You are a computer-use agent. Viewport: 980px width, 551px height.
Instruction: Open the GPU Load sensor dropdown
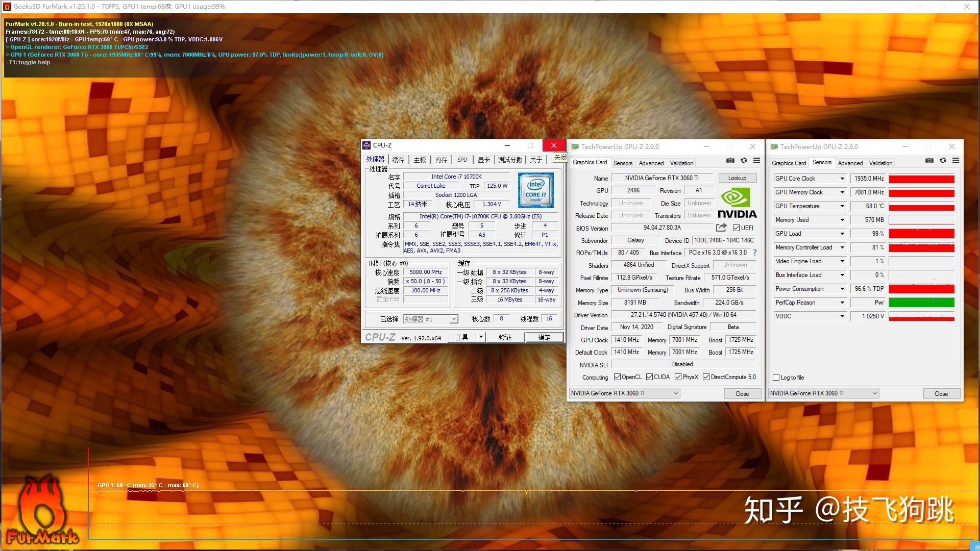842,234
